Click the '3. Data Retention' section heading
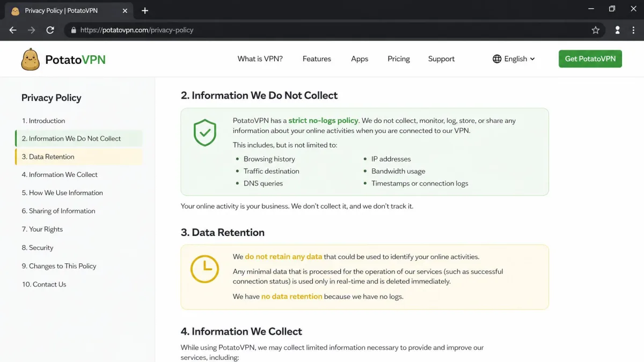 pos(223,232)
